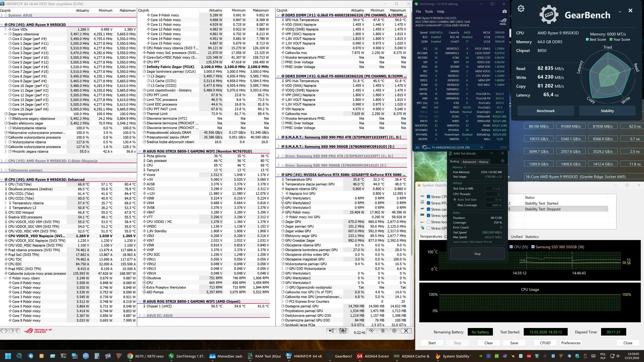Click Clear in System Stability Test

[x=488, y=343]
